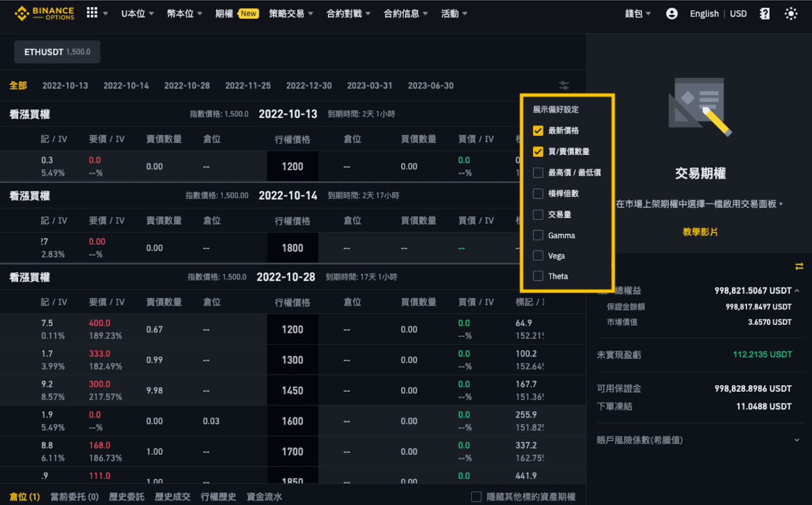Click the 998,821.5067 USDT total equity value
The height and width of the screenshot is (505, 812).
tap(753, 290)
